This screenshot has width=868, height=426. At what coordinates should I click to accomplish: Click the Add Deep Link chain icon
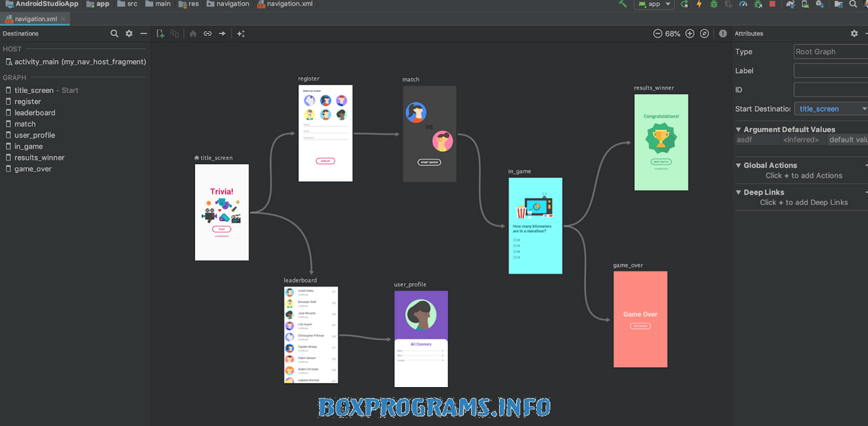(x=207, y=34)
